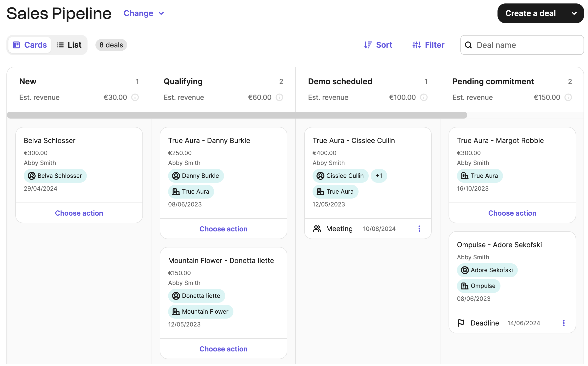Open the Belva Schlosser contact tag

point(55,176)
